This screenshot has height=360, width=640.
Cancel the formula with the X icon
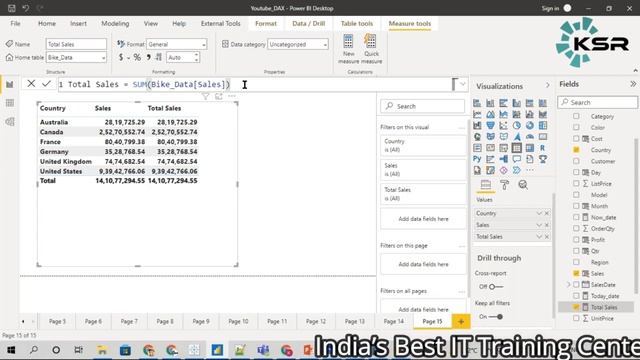coord(31,84)
